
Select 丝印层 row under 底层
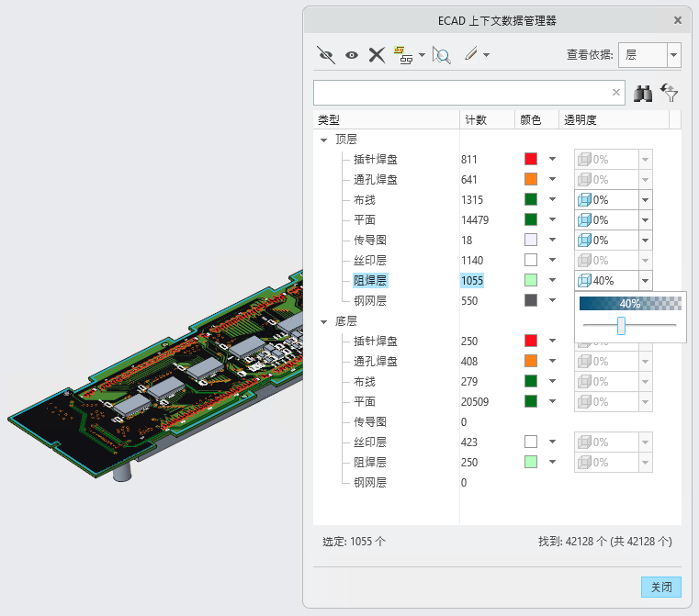coord(369,442)
